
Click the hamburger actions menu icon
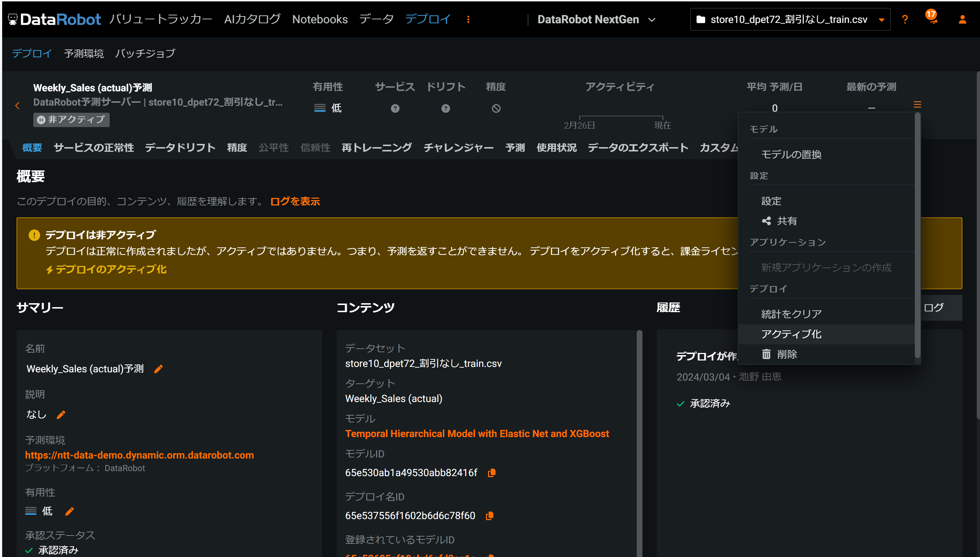[x=917, y=105]
